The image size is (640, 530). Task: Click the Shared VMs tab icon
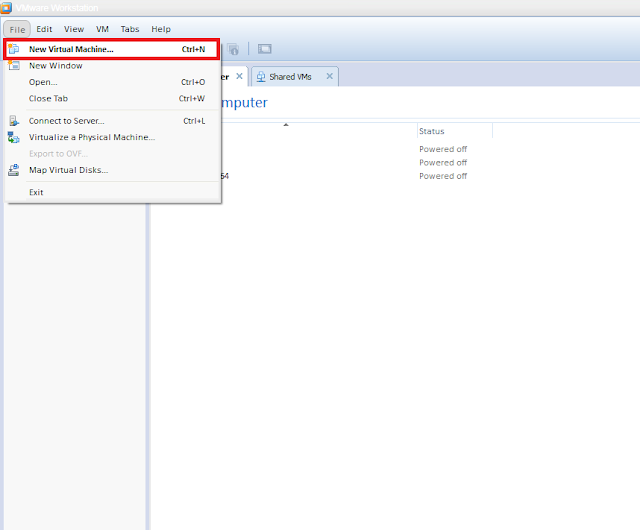point(261,77)
